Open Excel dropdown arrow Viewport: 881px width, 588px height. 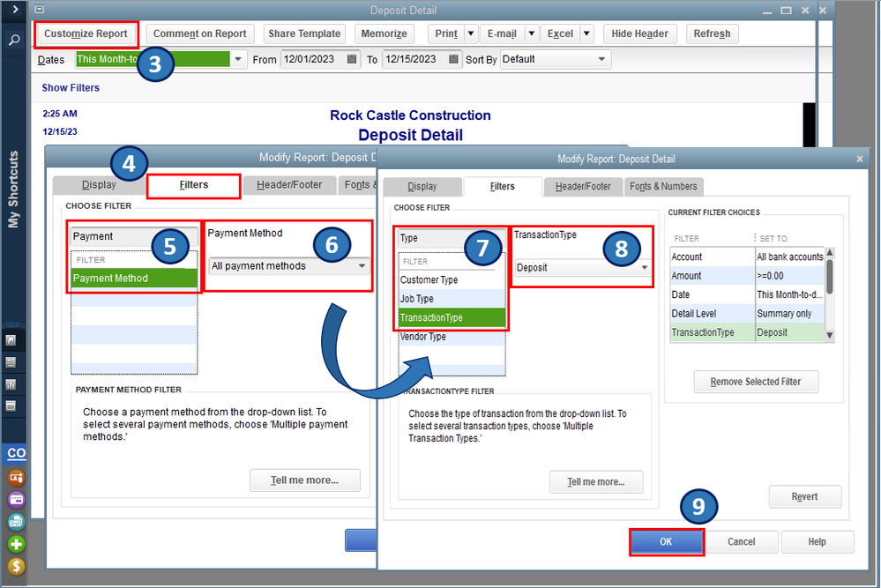pos(586,33)
